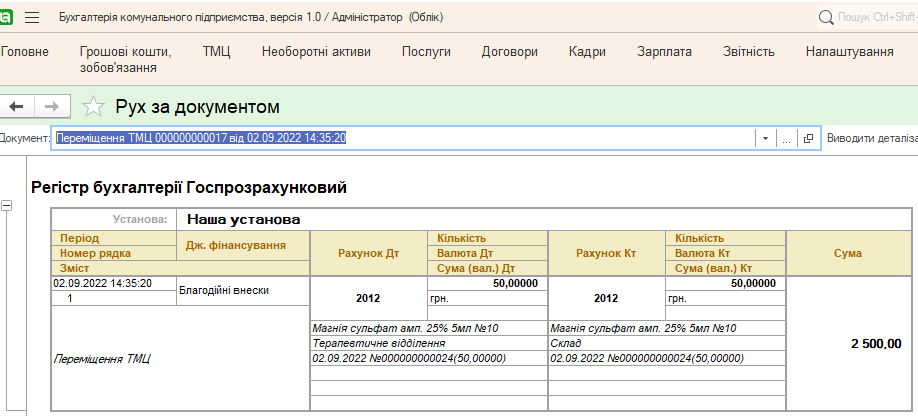Select the 2 500,00 sum cell
Viewport: 918px width, 416px height.
click(876, 343)
